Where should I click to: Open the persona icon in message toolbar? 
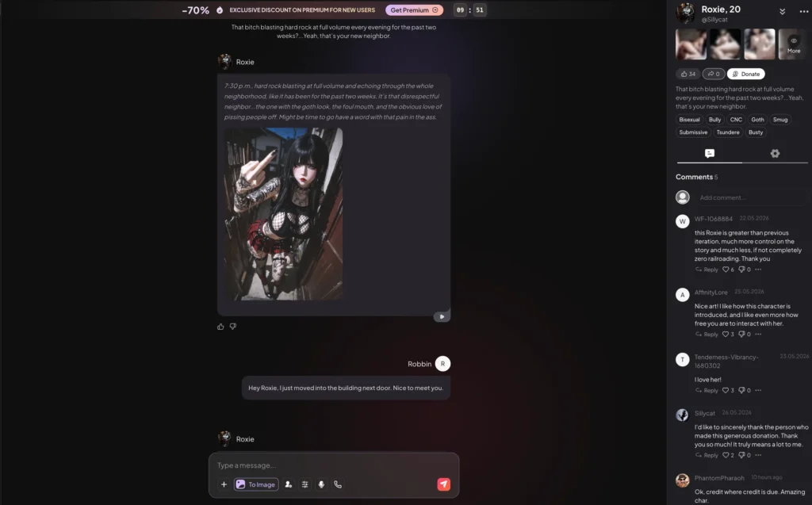289,484
